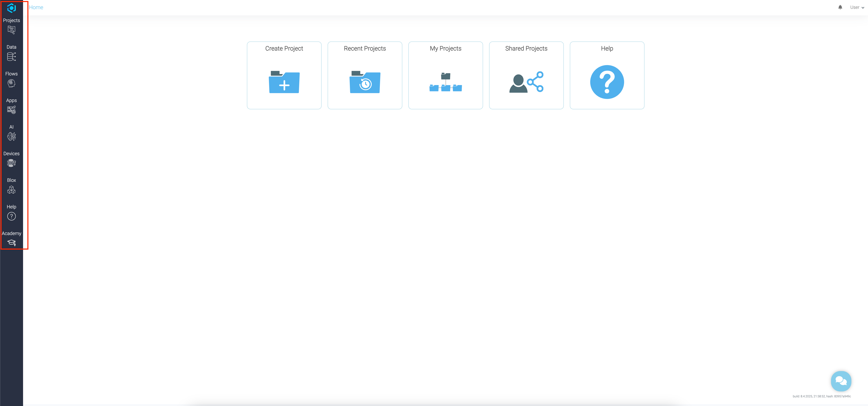Click the Home breadcrumb link
The width and height of the screenshot is (868, 406).
tap(36, 7)
